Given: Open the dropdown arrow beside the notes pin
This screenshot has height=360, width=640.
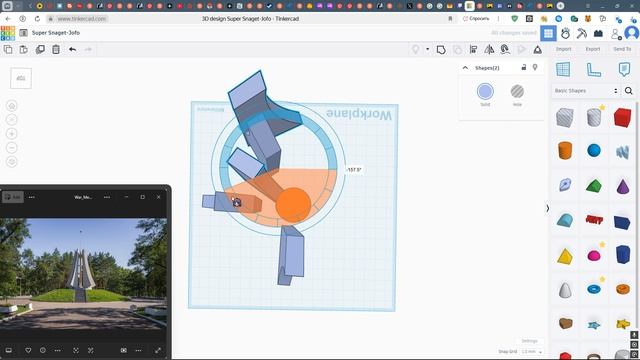Looking at the screenshot, I should (427, 49).
